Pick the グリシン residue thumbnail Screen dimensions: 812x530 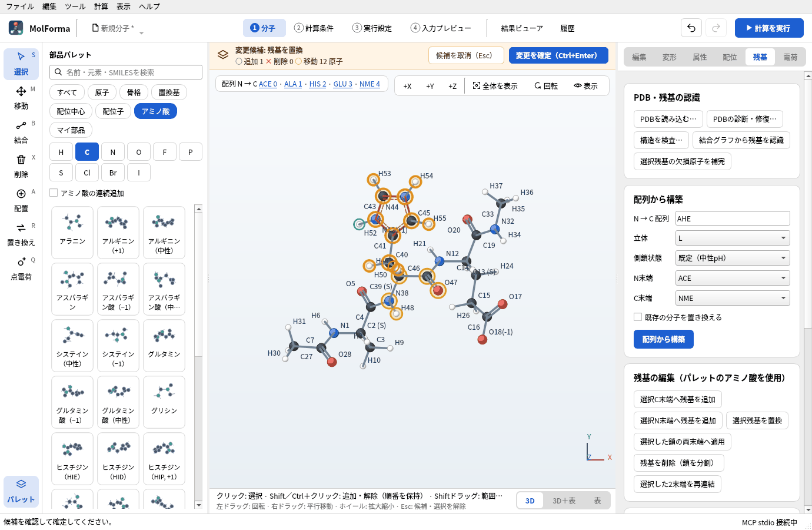164,402
